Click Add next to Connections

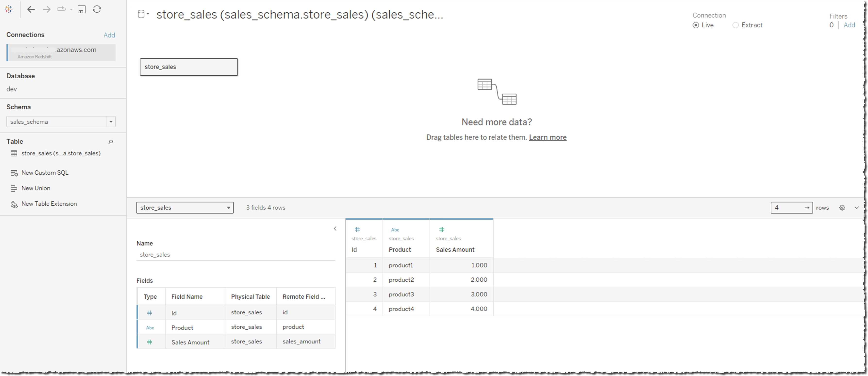coord(109,35)
